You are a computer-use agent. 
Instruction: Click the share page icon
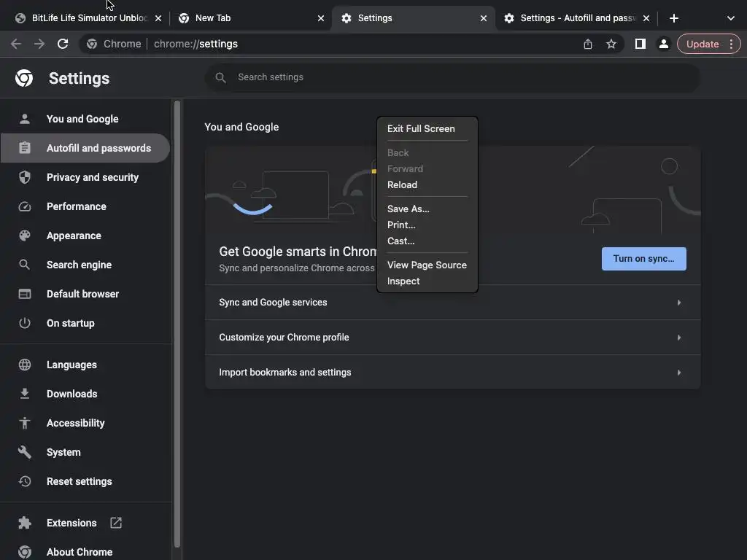[x=588, y=44]
